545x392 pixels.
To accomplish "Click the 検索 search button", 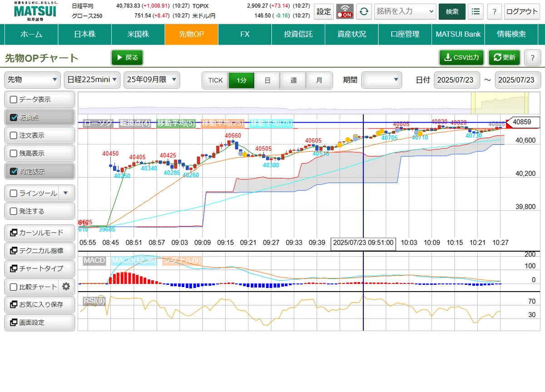I will [x=452, y=11].
